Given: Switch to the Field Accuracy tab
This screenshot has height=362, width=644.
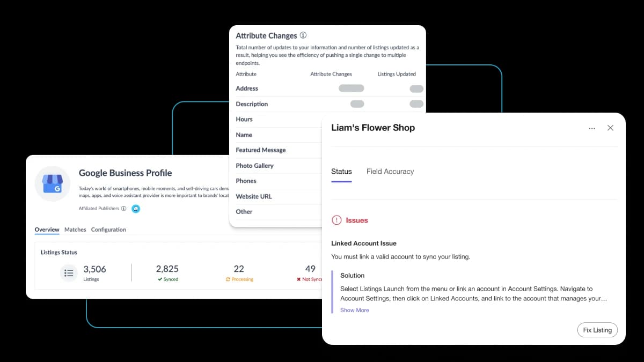Looking at the screenshot, I should pos(390,172).
